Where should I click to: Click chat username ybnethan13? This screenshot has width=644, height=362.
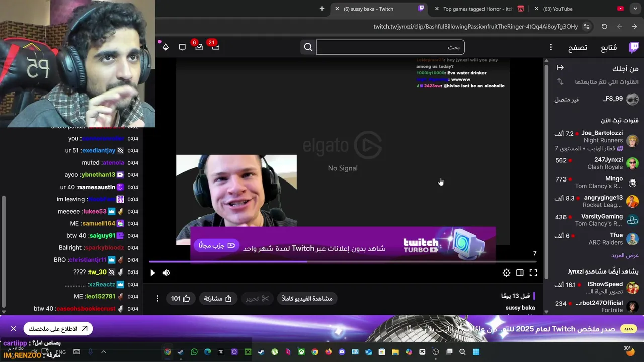point(97,175)
